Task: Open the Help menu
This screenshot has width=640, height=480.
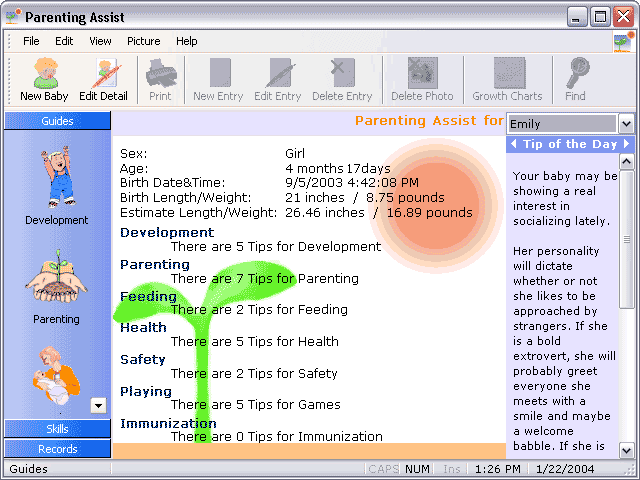Action: click(187, 41)
